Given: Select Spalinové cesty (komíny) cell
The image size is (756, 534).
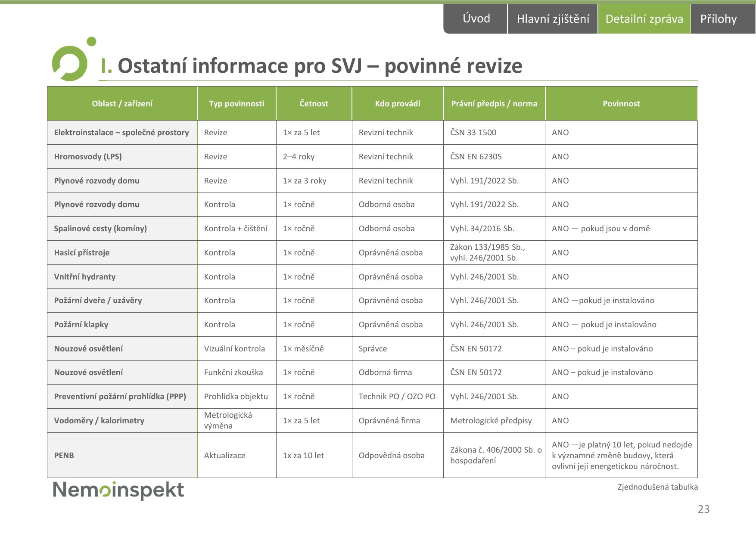Looking at the screenshot, I should pyautogui.click(x=122, y=229).
